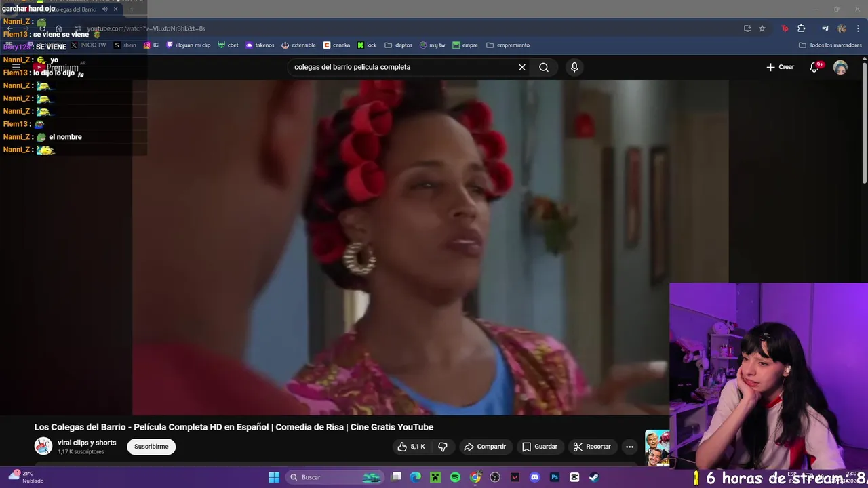This screenshot has width=868, height=488.
Task: Open Minecraft from the taskbar
Action: click(x=435, y=477)
